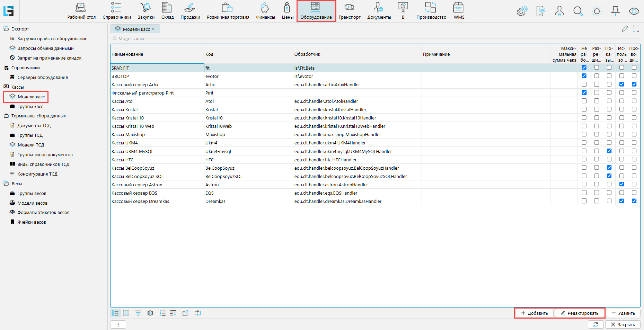Click the Удалить button

623,313
